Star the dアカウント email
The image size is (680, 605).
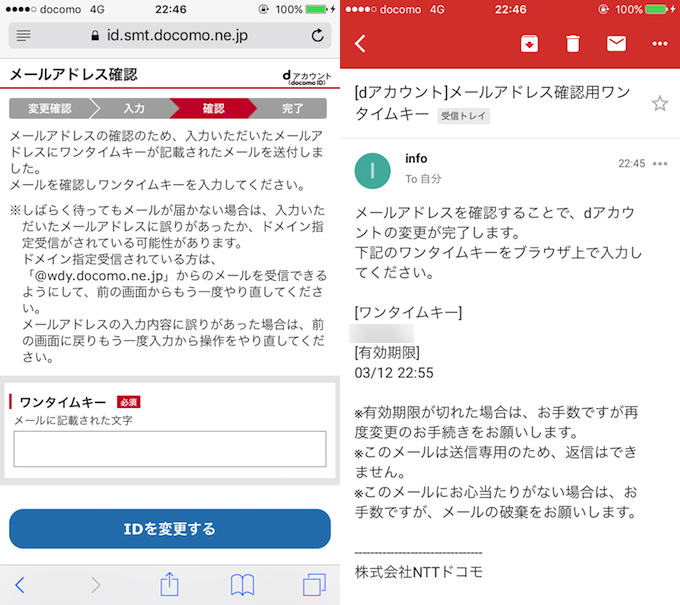[659, 103]
